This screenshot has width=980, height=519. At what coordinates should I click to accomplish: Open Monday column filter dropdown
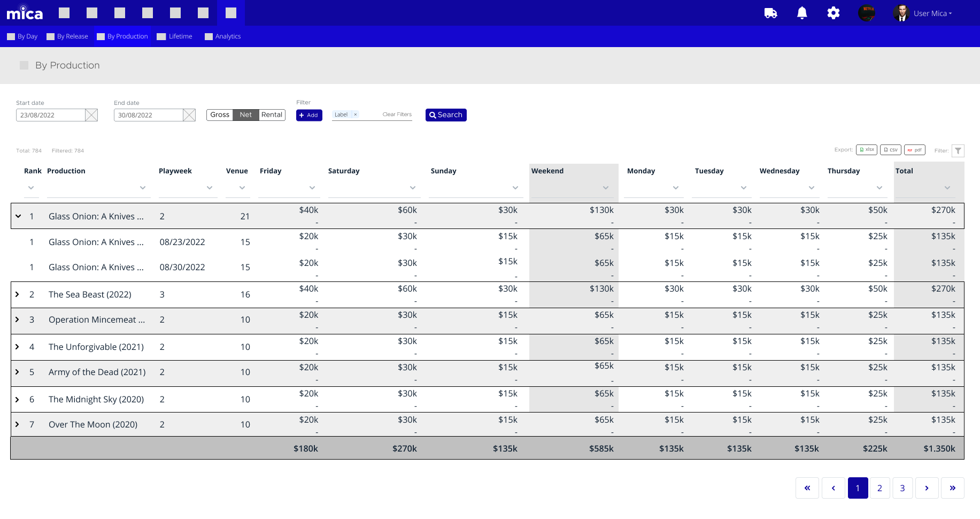click(x=676, y=188)
